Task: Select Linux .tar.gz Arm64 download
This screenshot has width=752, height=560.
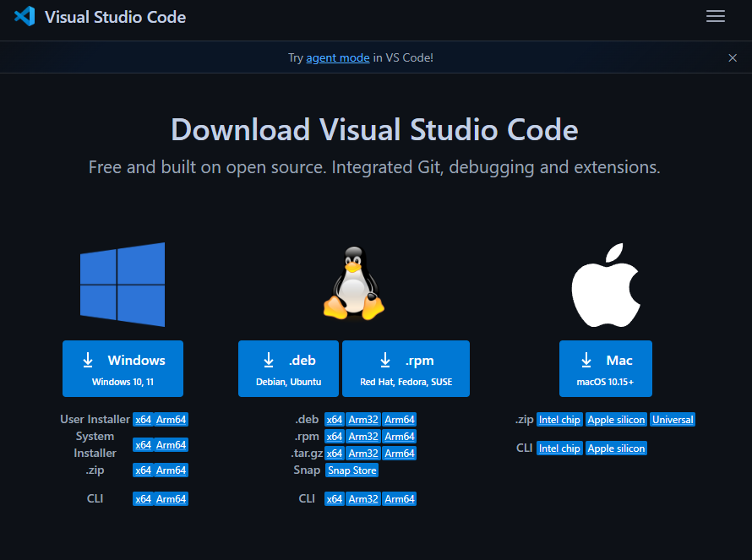Action: coord(400,453)
